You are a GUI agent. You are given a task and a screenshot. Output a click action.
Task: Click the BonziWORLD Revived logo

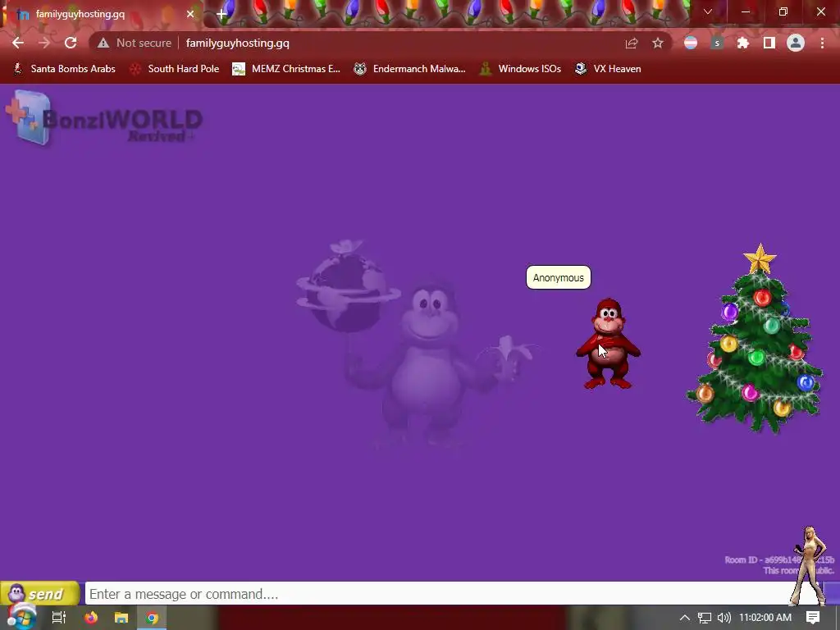pos(104,119)
